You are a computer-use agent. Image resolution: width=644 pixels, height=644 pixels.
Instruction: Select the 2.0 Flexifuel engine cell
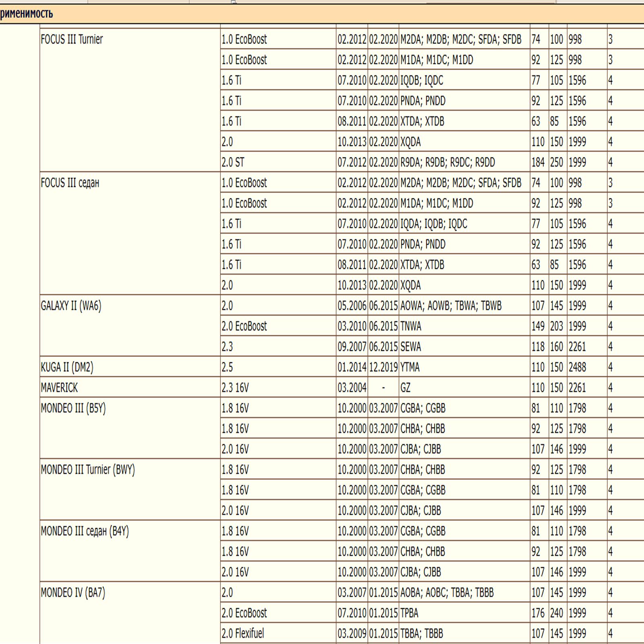click(x=243, y=634)
